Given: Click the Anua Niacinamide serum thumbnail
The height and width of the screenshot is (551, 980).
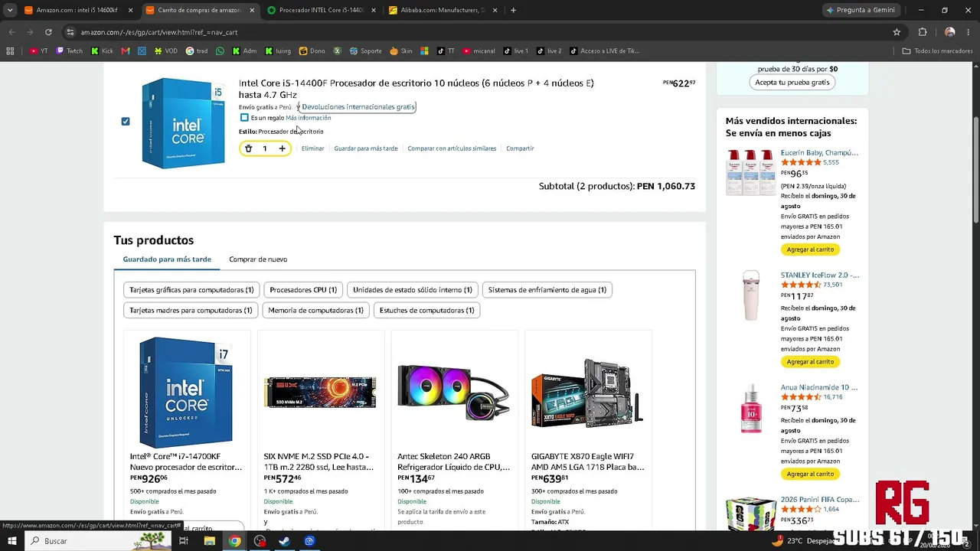Looking at the screenshot, I should tap(751, 409).
